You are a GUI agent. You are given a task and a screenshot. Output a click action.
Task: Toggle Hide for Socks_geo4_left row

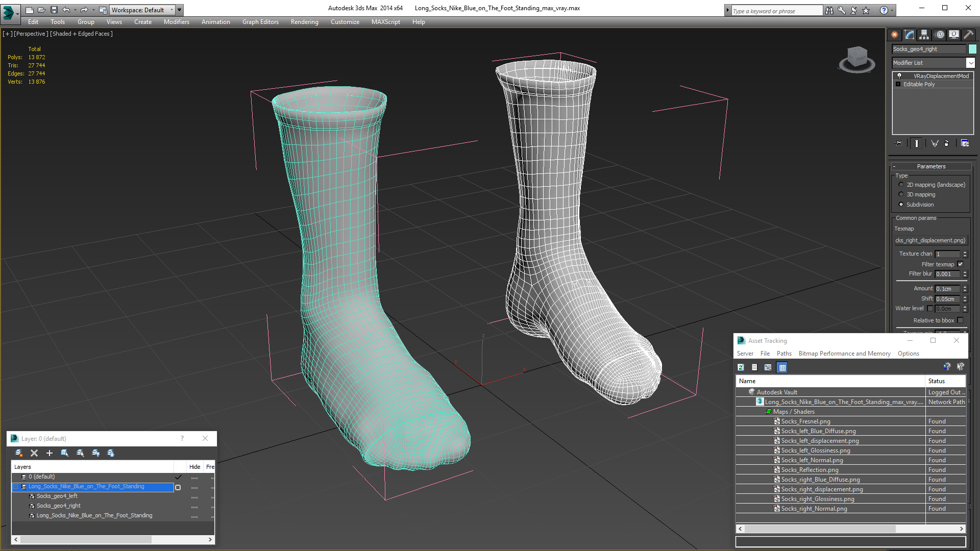pos(194,496)
